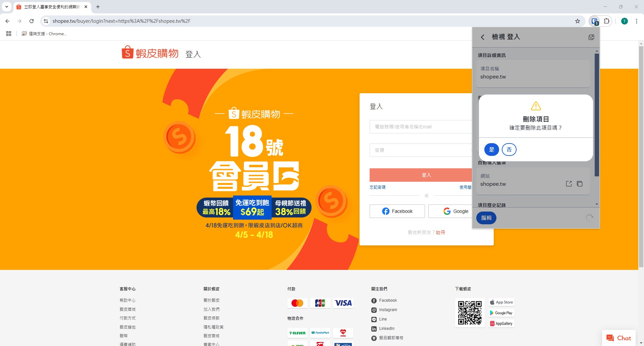This screenshot has height=346, width=644.
Task: Click the phone/username/Email input field
Action: point(421,127)
